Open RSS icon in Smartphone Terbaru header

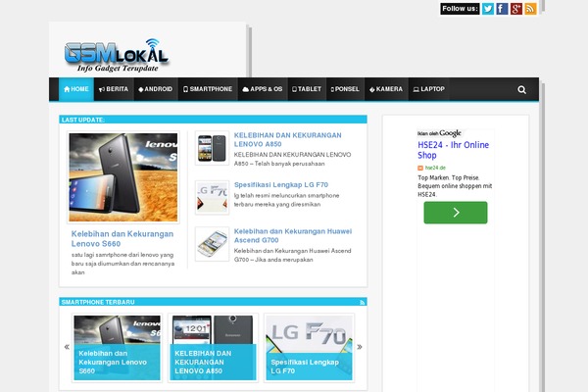362,303
